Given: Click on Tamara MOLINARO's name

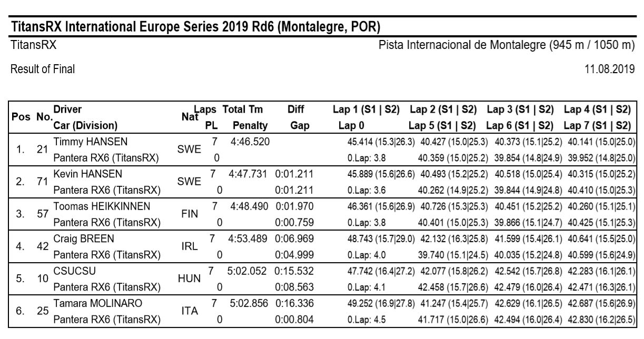Looking at the screenshot, I should 98,304.
